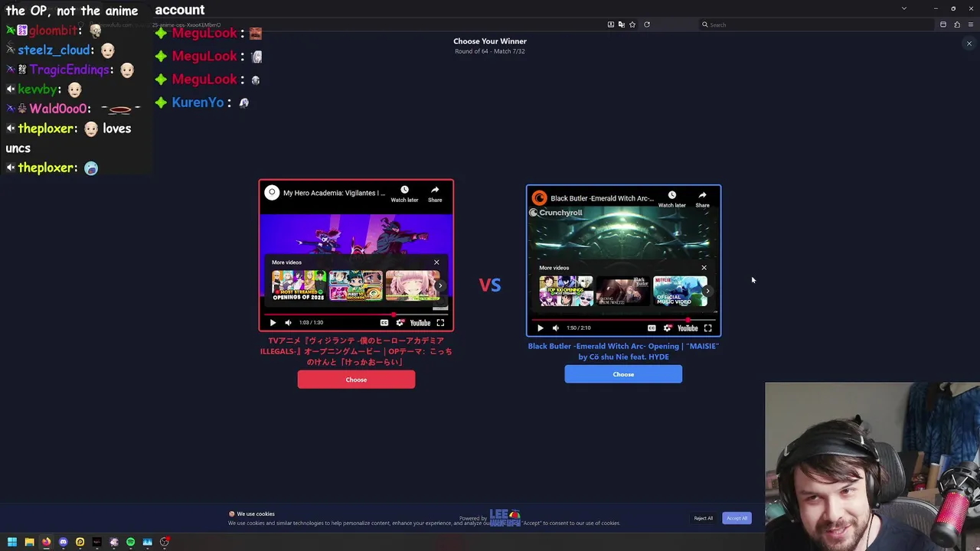Open settings gear on Black Butler video
Screen dimensions: 980x551
tap(668, 328)
